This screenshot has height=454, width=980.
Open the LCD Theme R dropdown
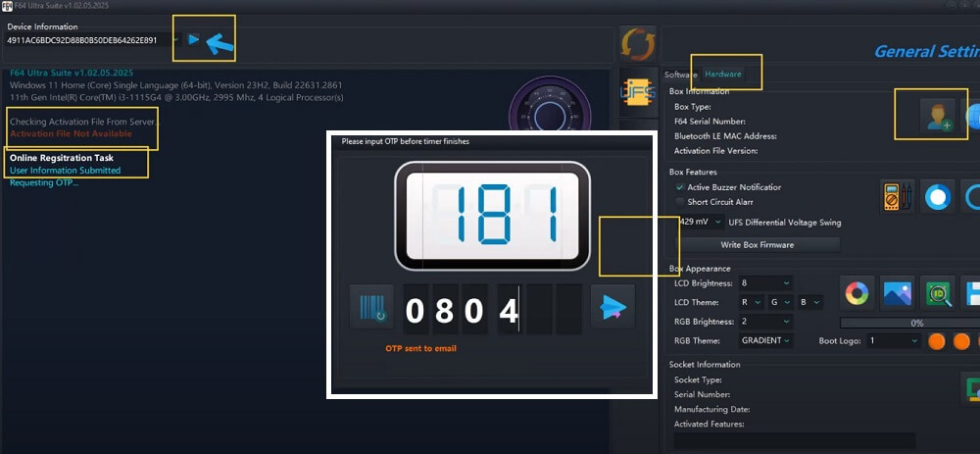click(751, 303)
